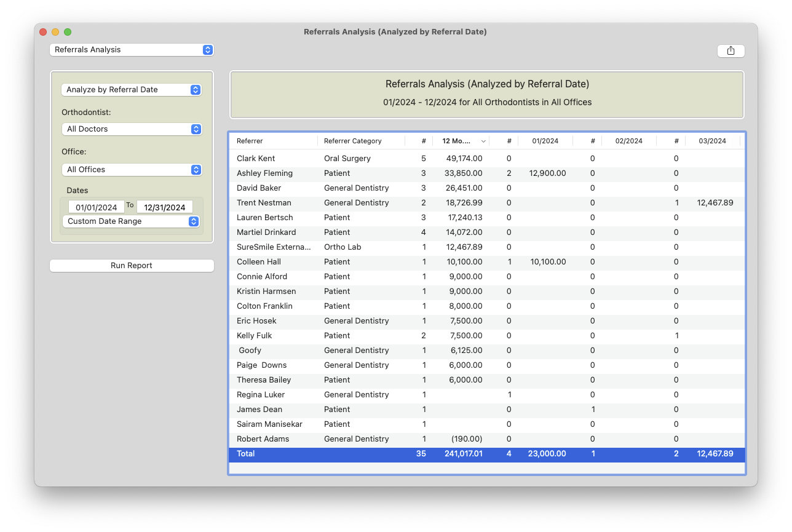The height and width of the screenshot is (532, 792).
Task: Select the Robert Adams row
Action: 487,439
